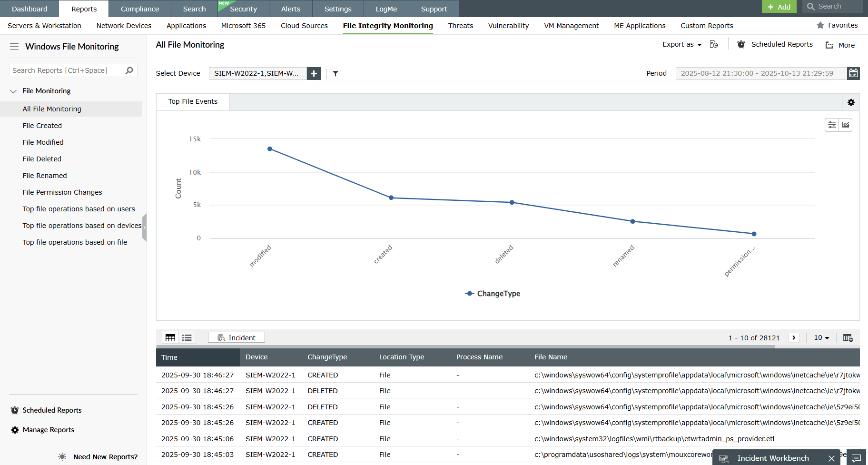Open the report history icon beside Export as
Viewport: 868px width, 465px height.
click(x=714, y=44)
